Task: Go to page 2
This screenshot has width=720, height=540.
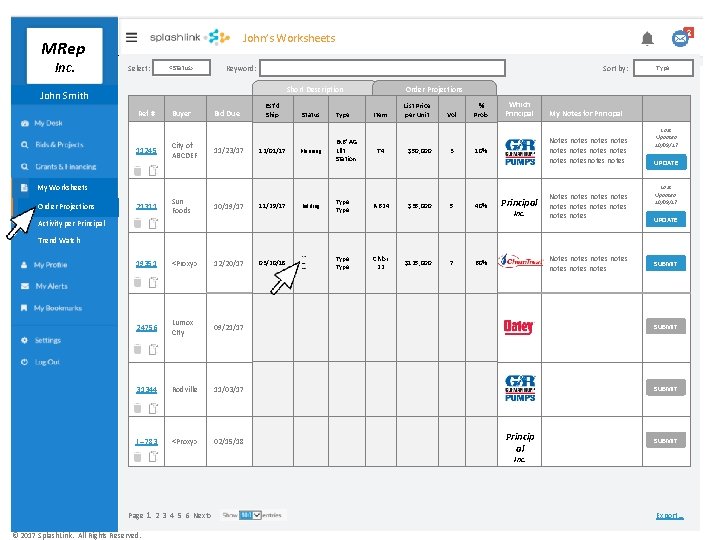Action: (x=158, y=515)
